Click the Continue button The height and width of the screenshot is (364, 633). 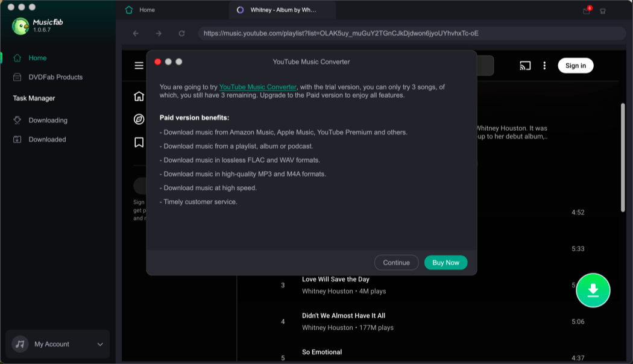(x=397, y=263)
